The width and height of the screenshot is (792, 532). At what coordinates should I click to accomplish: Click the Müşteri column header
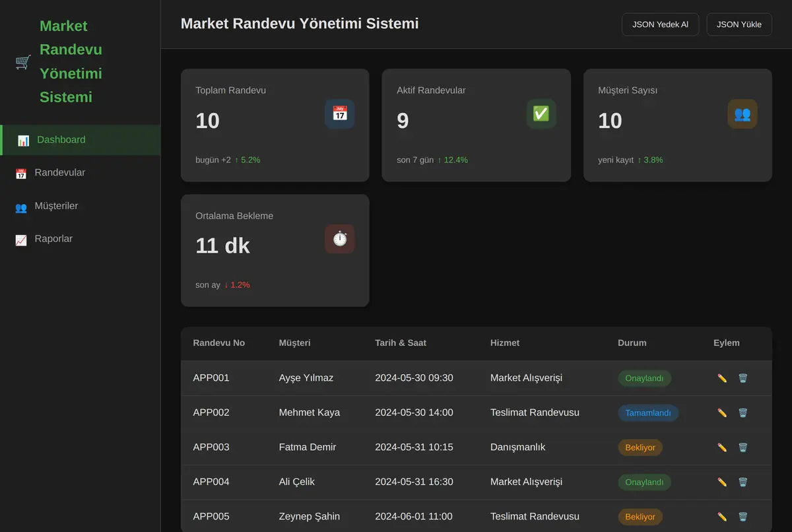click(x=294, y=343)
